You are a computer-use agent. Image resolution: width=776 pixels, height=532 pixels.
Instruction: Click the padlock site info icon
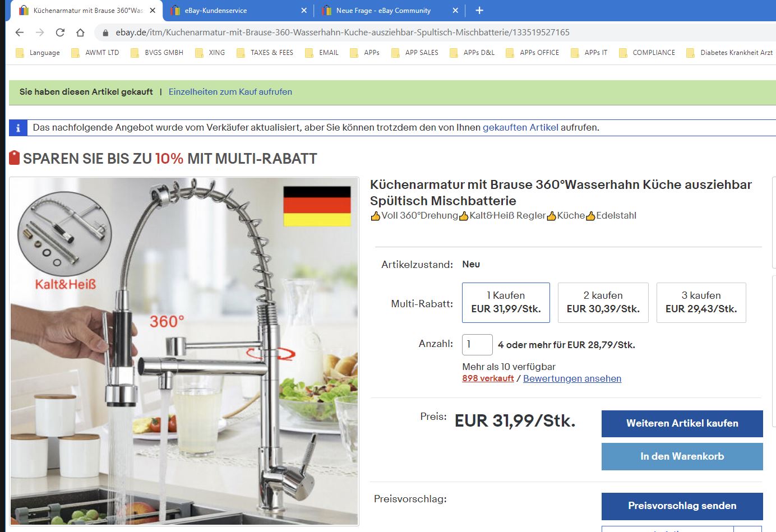pos(105,33)
